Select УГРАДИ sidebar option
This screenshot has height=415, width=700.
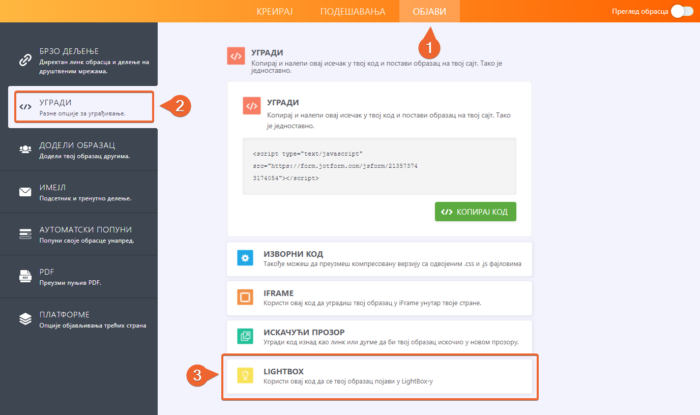(84, 107)
